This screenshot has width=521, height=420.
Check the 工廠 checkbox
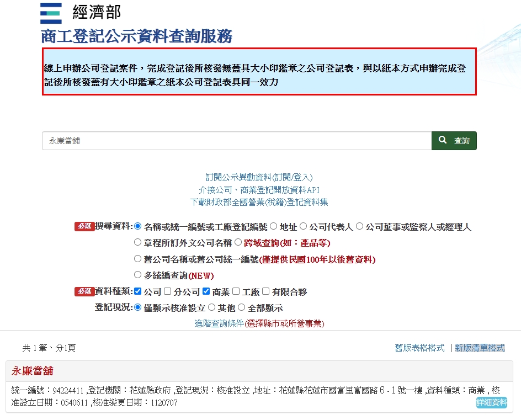[236, 291]
